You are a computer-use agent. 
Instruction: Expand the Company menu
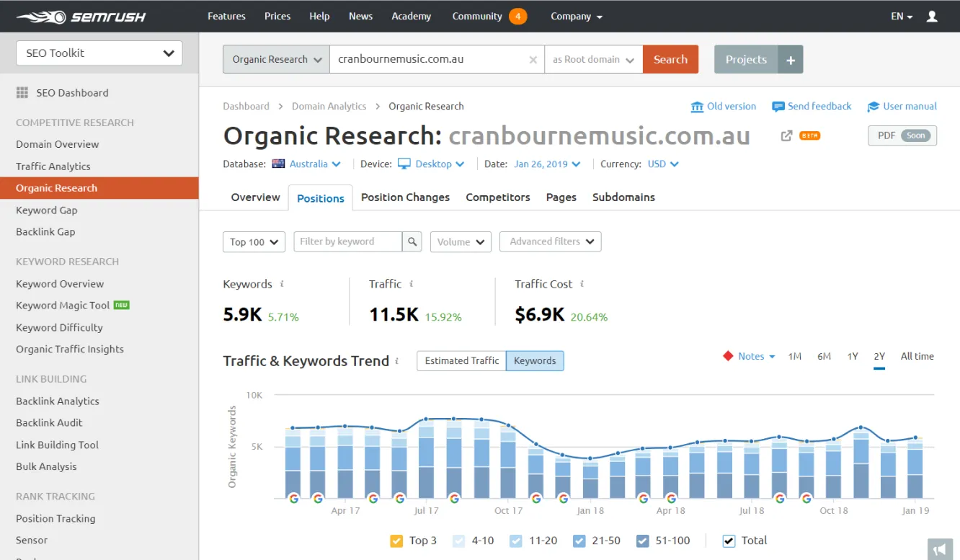click(577, 16)
